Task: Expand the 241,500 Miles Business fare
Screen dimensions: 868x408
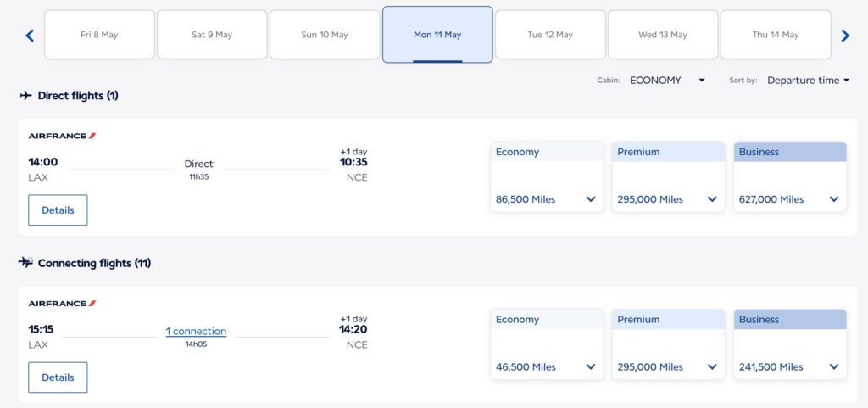Action: 790,367
